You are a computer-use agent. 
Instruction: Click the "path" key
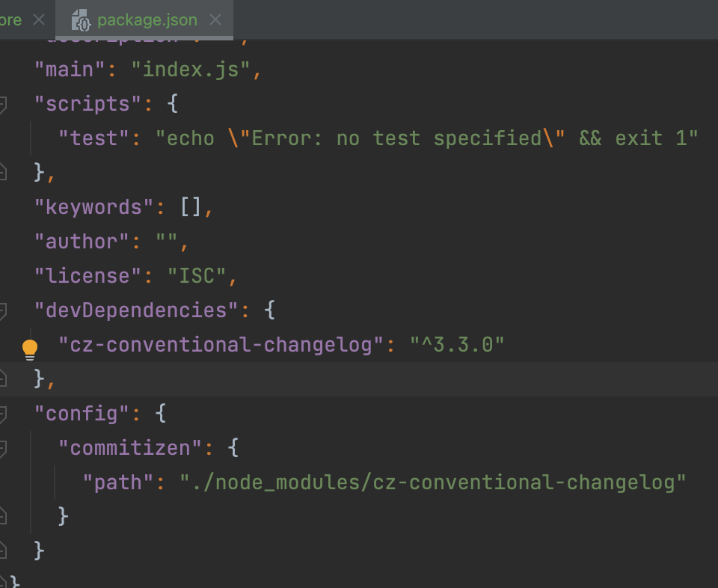(x=118, y=483)
